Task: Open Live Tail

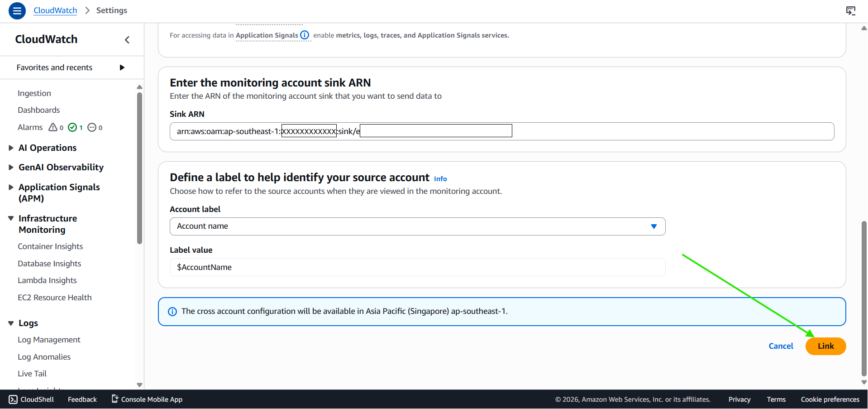Action: click(32, 374)
